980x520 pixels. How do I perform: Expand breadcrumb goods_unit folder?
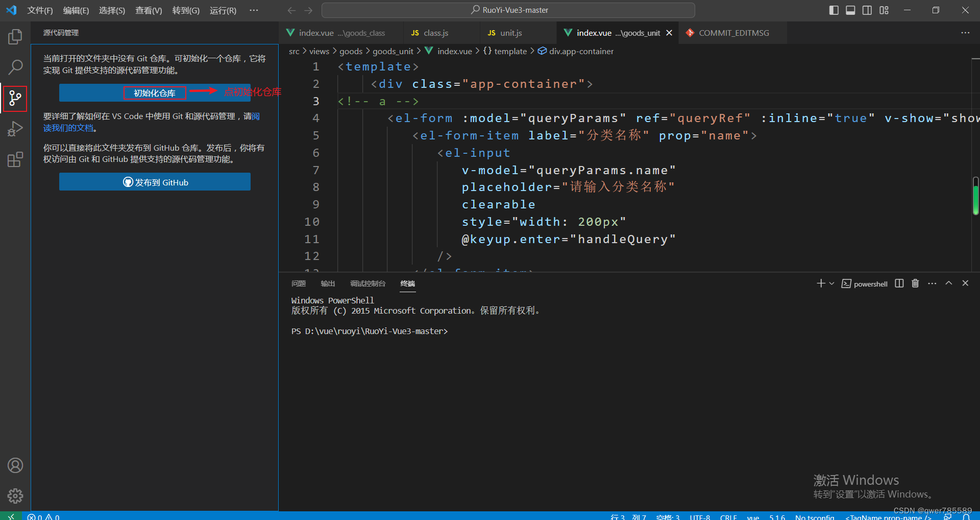tap(393, 51)
